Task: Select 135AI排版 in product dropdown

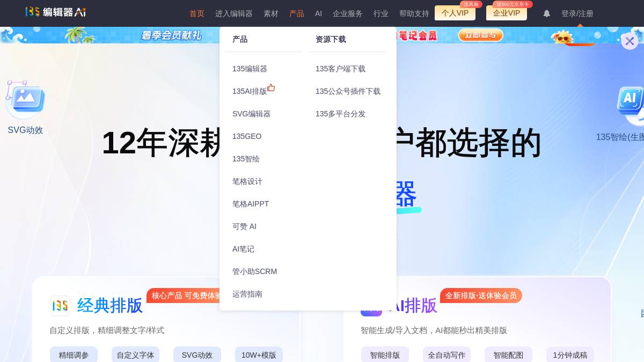Action: [x=250, y=91]
